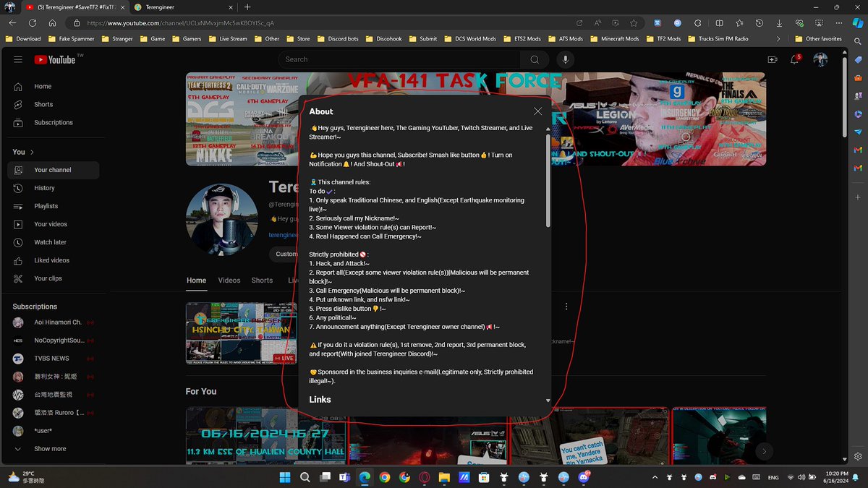Open Subscriptions in the sidebar
The image size is (868, 488).
pos(54,122)
